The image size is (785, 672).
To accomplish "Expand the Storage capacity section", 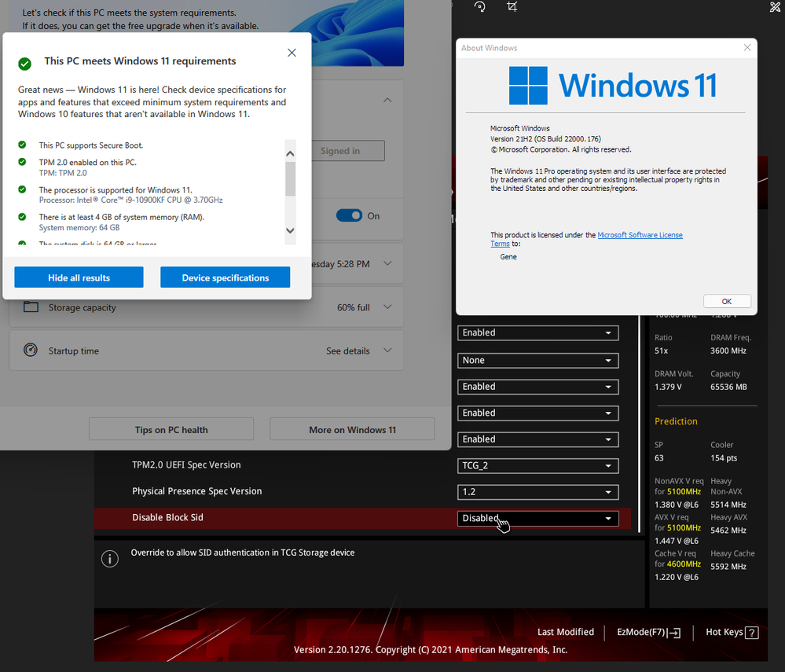I will tap(387, 307).
